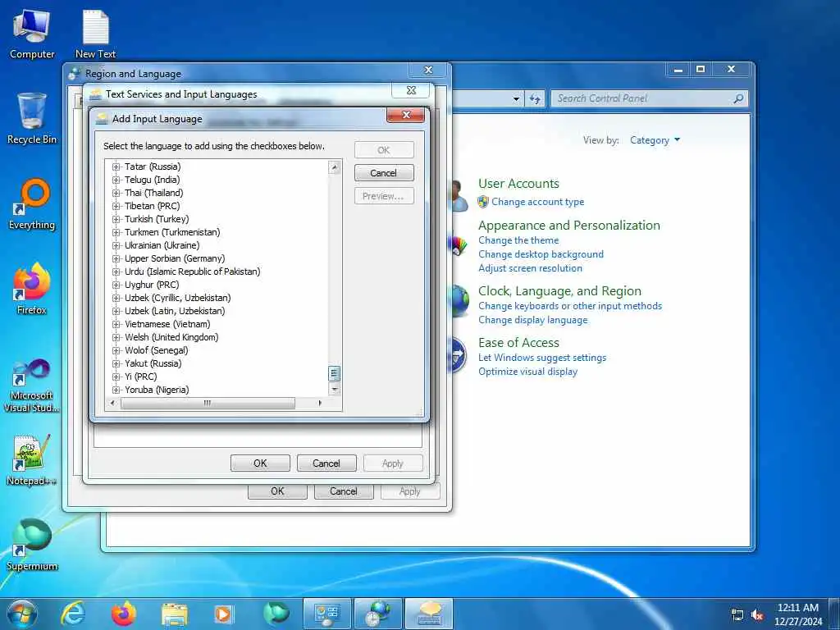Image resolution: width=840 pixels, height=630 pixels.
Task: Open Windows Media Player from the taskbar
Action: click(x=224, y=614)
